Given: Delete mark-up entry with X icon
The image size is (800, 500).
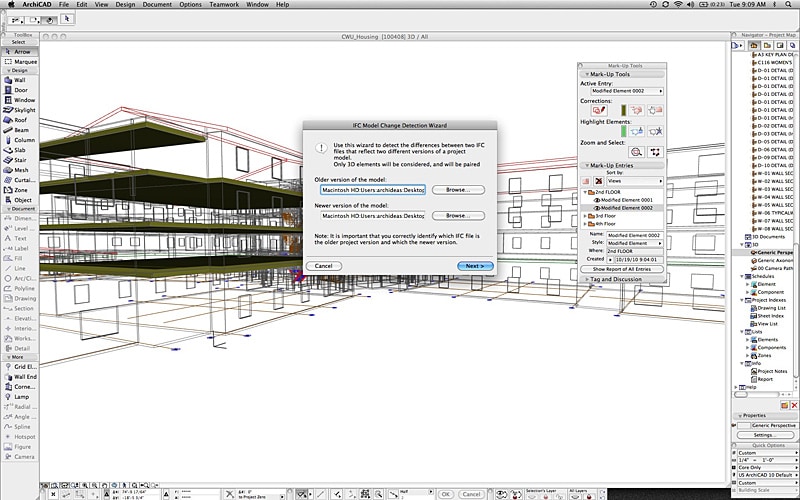Looking at the screenshot, I should point(598,181).
